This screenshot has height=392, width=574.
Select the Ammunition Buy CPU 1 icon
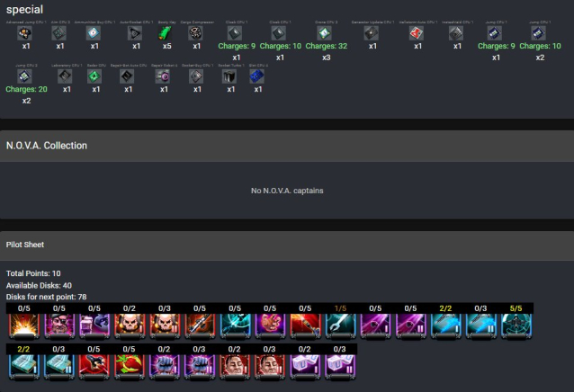94,33
